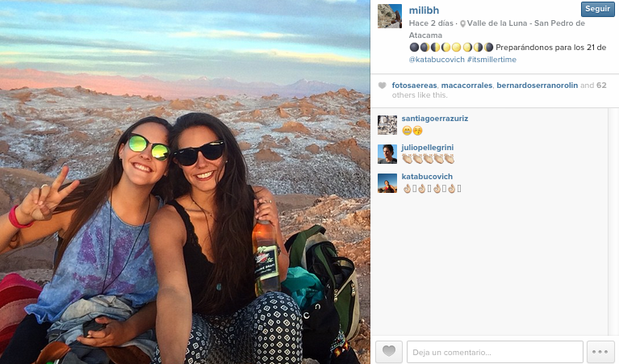619x364 pixels.
Task: Open juliopellegrini commenter username
Action: point(428,148)
